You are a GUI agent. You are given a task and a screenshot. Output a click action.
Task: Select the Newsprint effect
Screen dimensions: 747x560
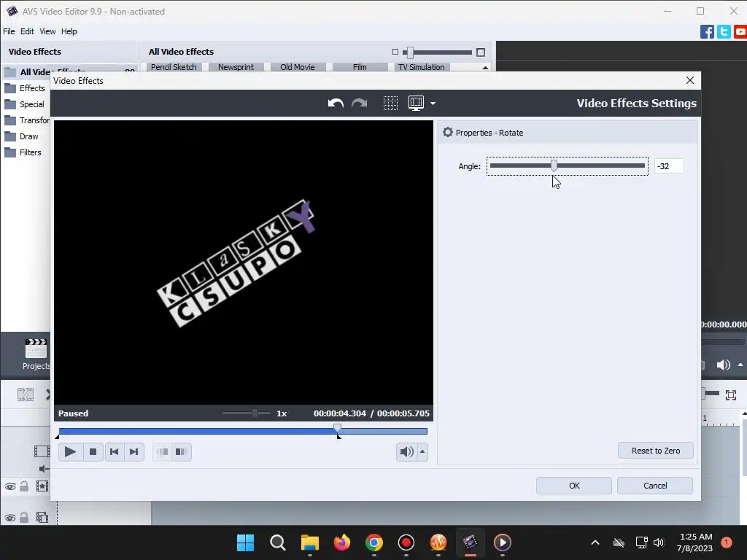click(236, 67)
